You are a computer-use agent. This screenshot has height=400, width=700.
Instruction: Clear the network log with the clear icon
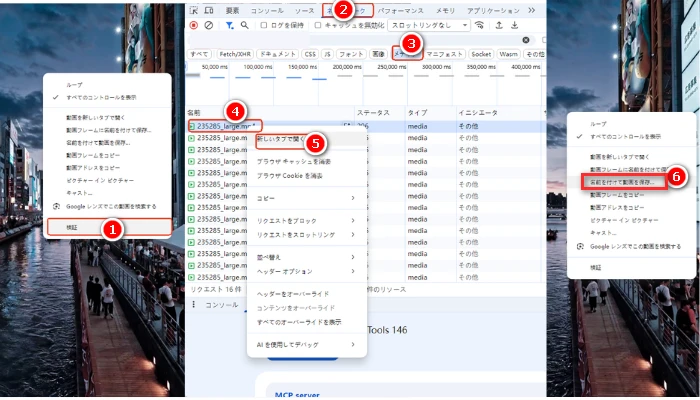click(208, 25)
